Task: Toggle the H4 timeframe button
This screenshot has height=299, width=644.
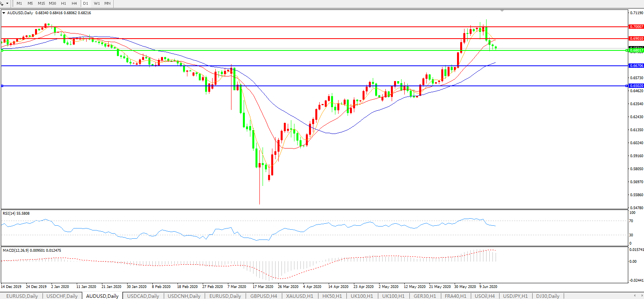Action: 74,3
